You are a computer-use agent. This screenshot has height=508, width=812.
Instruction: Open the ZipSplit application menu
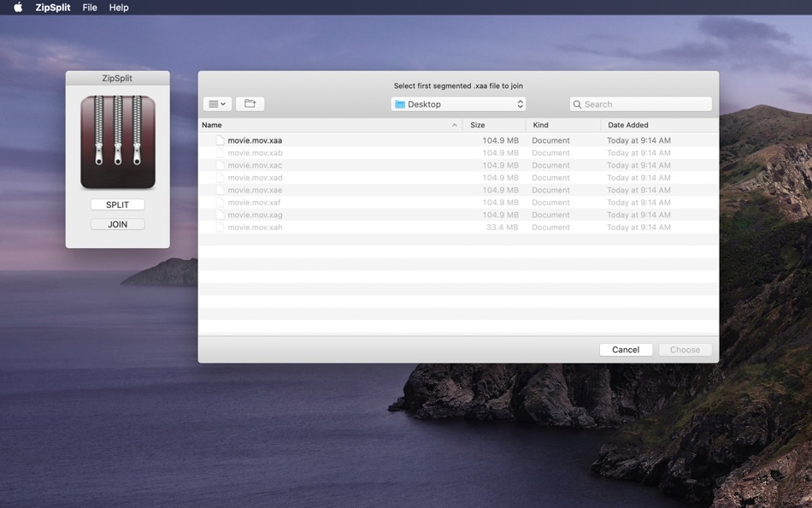53,7
